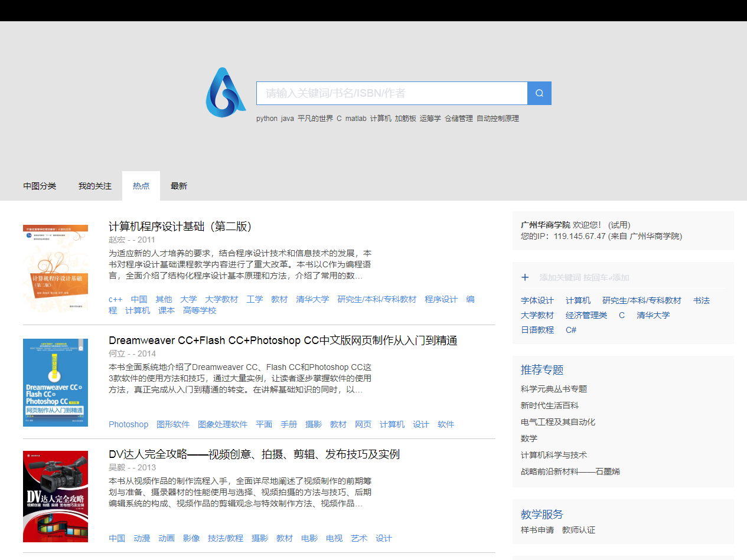This screenshot has height=560, width=747.
Task: Click the 教师认证 link
Action: click(579, 530)
